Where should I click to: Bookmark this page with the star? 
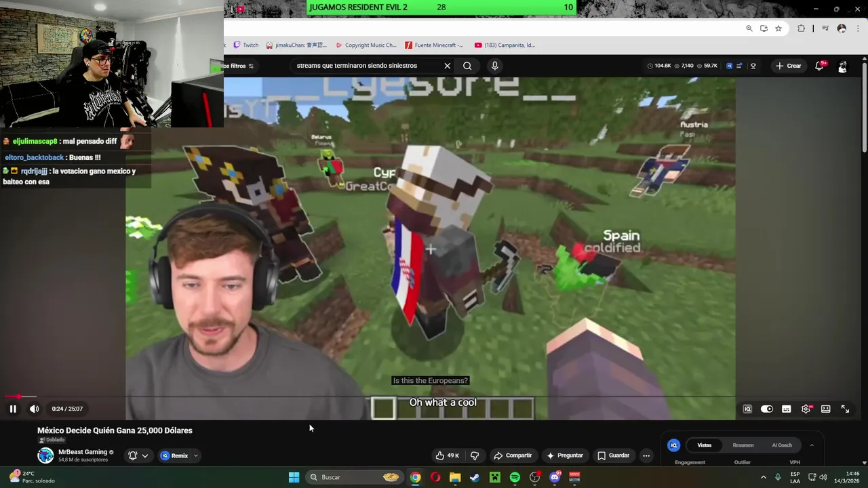(778, 28)
